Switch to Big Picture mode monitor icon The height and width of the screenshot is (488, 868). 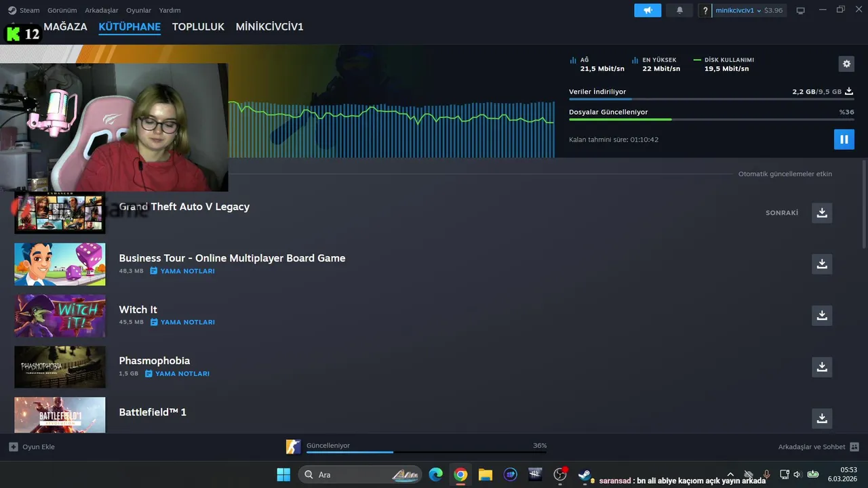coord(800,10)
